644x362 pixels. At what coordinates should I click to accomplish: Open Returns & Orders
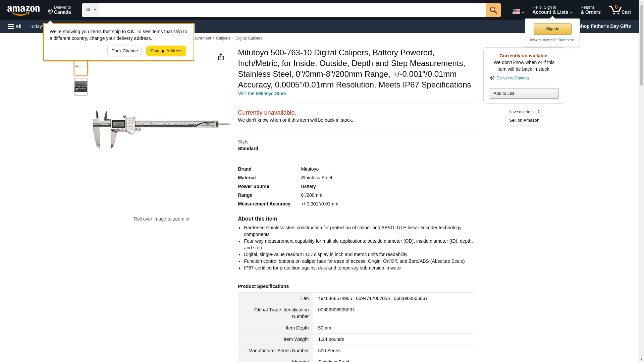coord(590,10)
